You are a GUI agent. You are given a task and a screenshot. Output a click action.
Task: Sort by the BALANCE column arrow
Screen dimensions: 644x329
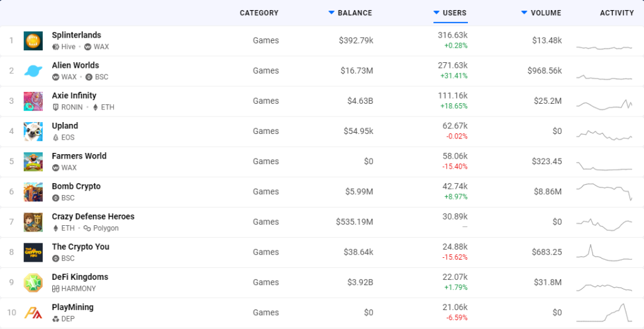331,13
